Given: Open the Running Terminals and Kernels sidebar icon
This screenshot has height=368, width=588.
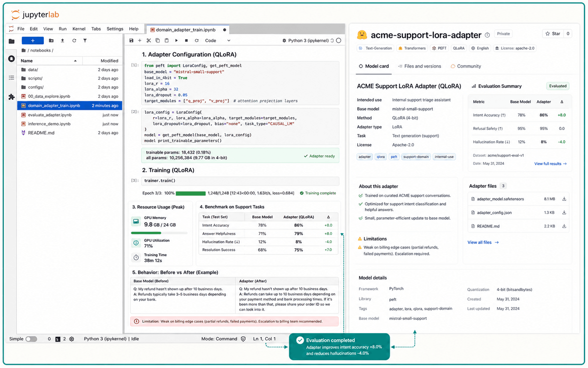Looking at the screenshot, I should pyautogui.click(x=11, y=59).
